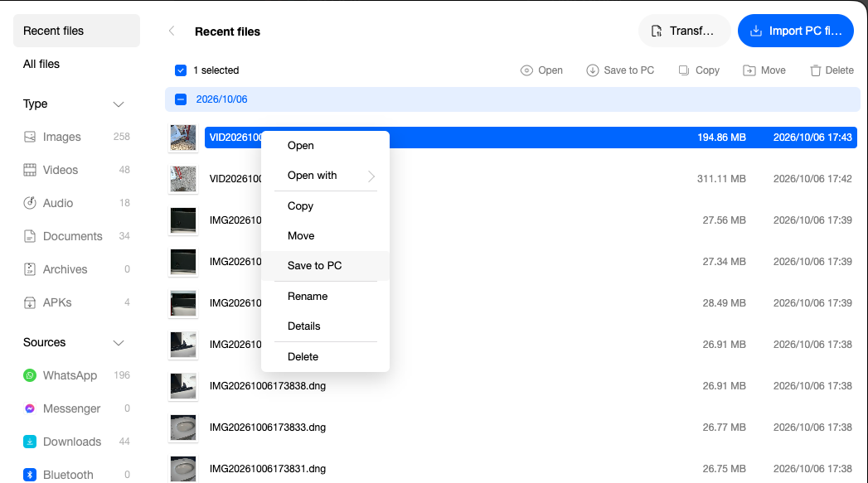868x483 pixels.
Task: Click thumbnail of the 28.49 MB image
Action: (x=183, y=303)
